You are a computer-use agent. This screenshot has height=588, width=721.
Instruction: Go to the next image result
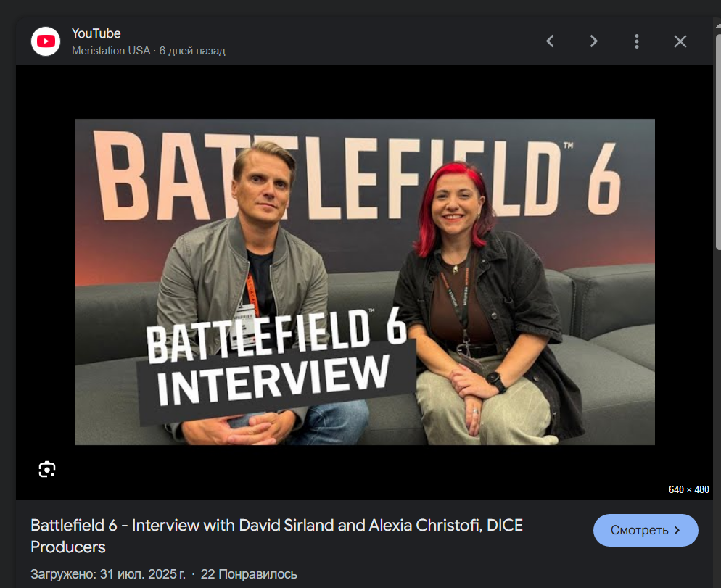[593, 41]
